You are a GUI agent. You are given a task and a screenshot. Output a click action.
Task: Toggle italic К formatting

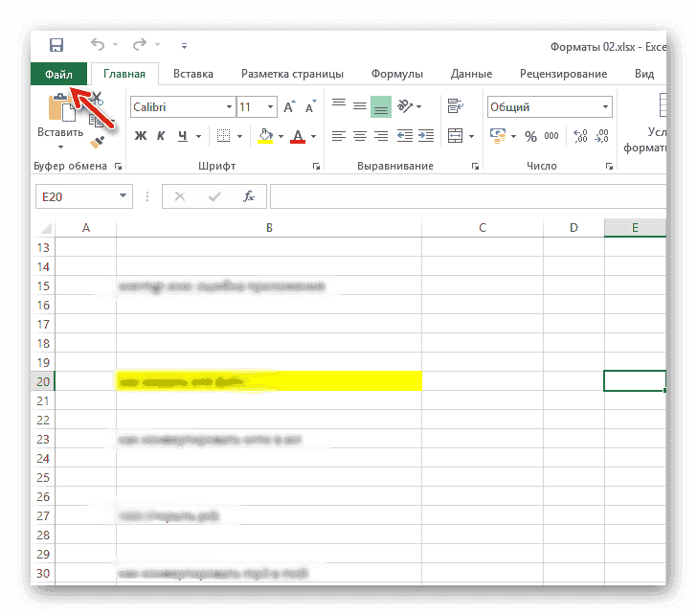161,136
